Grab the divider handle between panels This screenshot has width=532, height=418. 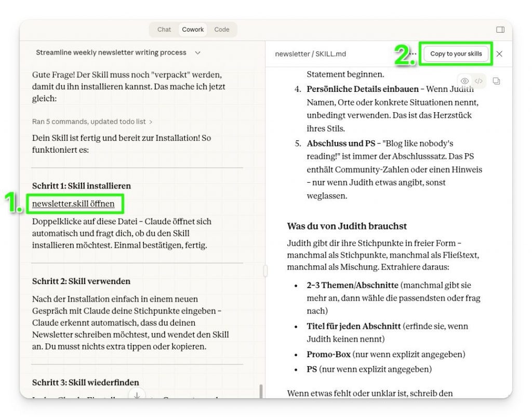pyautogui.click(x=265, y=271)
